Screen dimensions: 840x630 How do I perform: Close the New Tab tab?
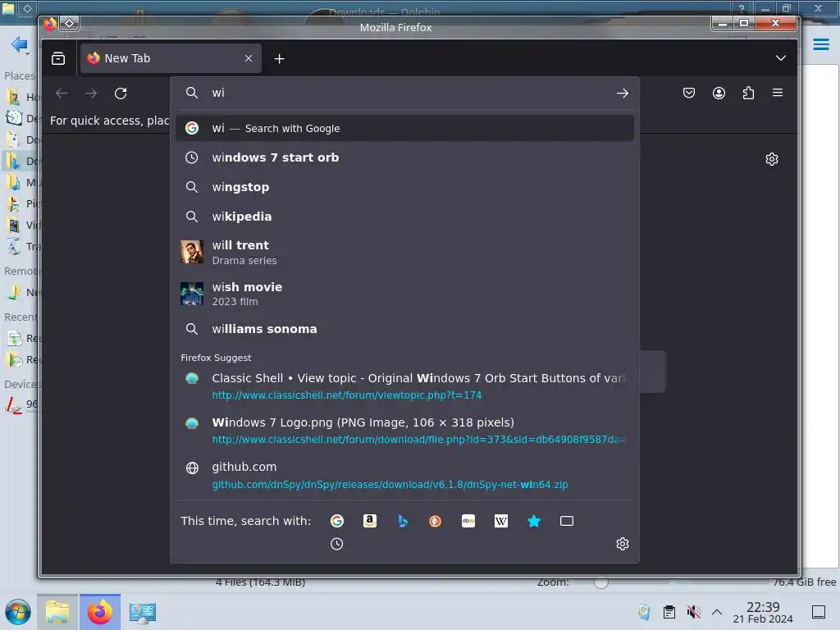point(248,58)
